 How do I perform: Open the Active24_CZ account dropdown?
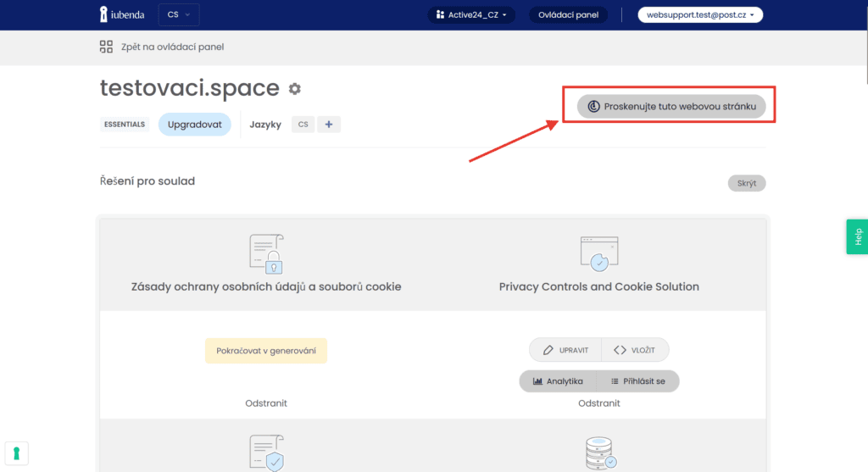point(471,15)
